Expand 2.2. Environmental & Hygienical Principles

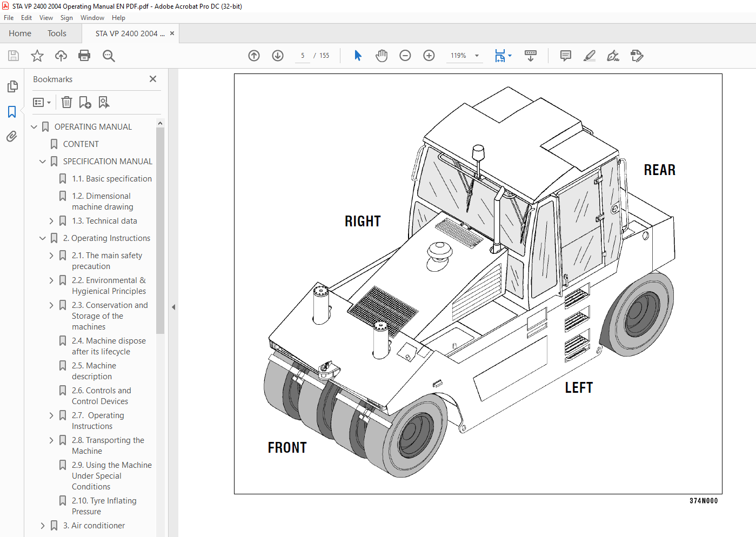(51, 280)
